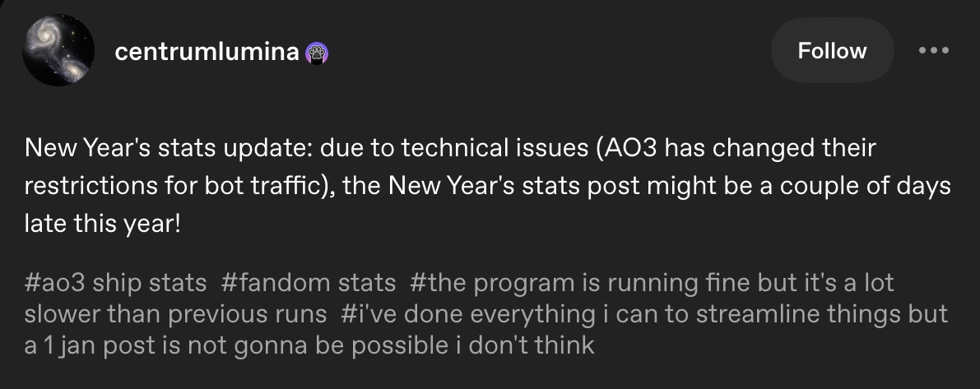Click 'slower than previous runs' tag text

pos(173,314)
